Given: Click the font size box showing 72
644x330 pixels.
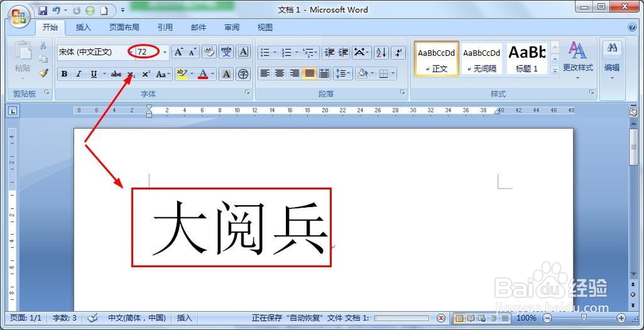Looking at the screenshot, I should (148, 52).
